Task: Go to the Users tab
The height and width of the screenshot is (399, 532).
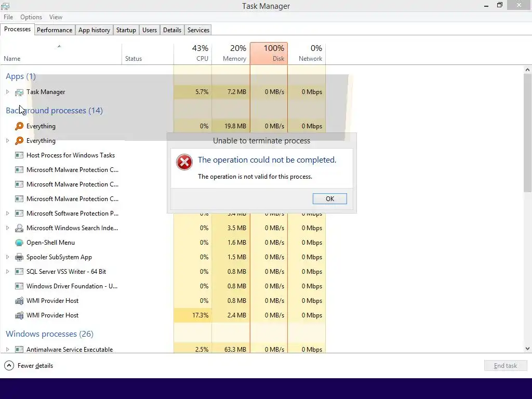Action: pyautogui.click(x=150, y=30)
